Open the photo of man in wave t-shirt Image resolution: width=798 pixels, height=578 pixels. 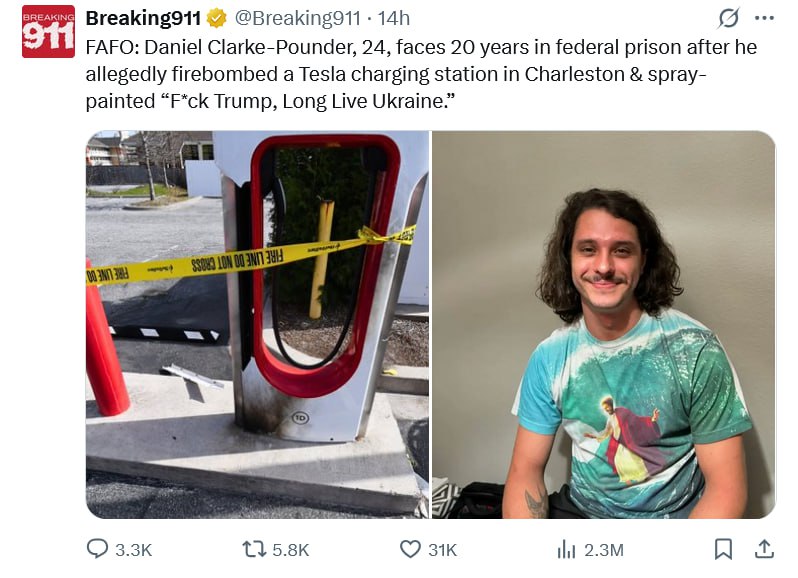(x=604, y=325)
